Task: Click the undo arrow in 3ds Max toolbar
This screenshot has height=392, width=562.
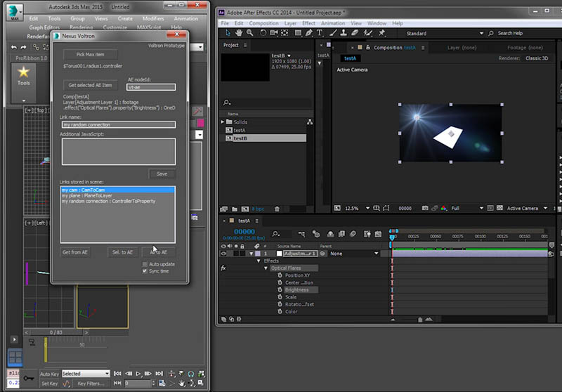Action: coord(14,47)
